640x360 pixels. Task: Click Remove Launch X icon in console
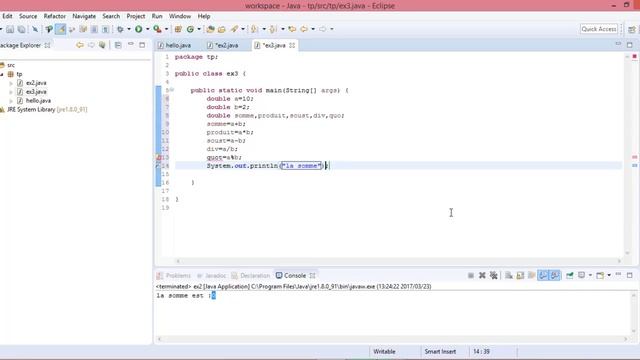coord(482,276)
